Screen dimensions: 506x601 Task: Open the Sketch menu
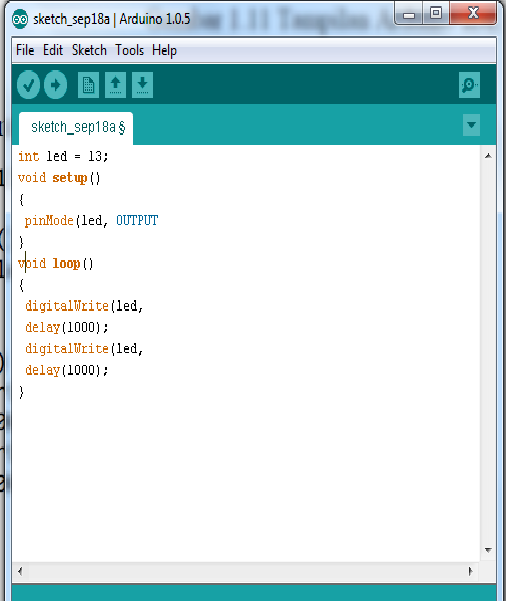[x=89, y=50]
